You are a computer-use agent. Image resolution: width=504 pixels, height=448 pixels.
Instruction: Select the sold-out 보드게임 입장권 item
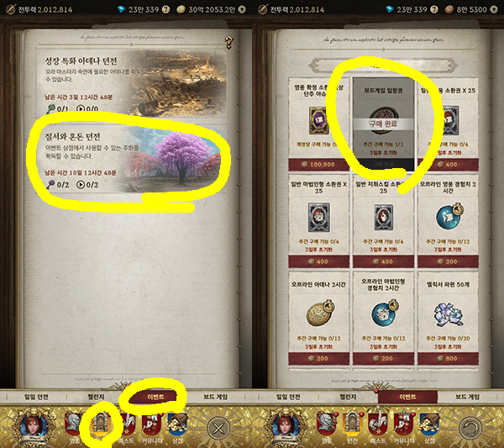click(383, 124)
